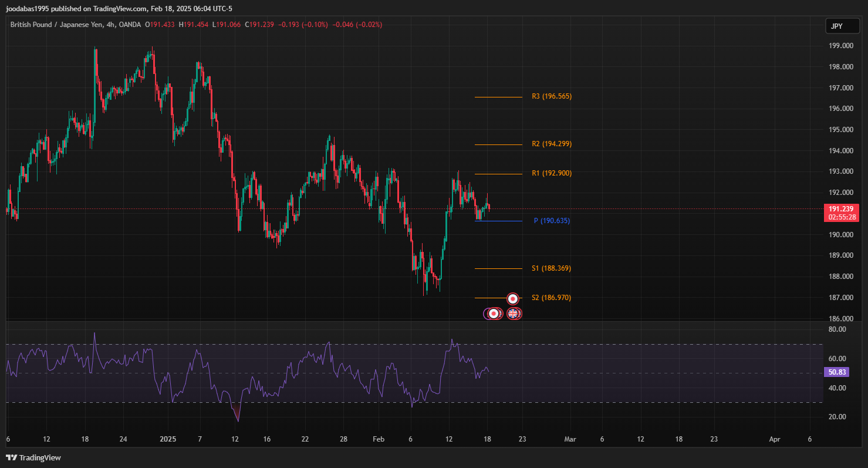The image size is (868, 468).
Task: Open the JPY currency selector
Action: 837,26
